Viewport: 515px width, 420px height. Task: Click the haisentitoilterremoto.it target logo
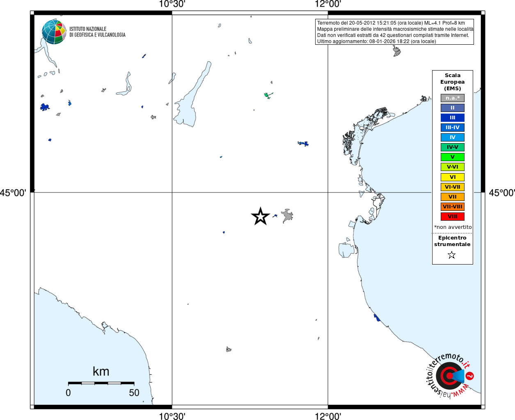(450, 375)
